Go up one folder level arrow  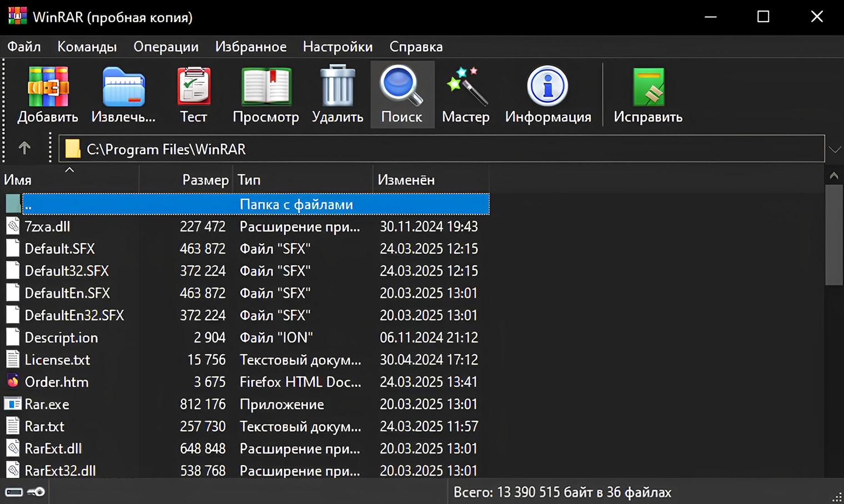tap(24, 148)
